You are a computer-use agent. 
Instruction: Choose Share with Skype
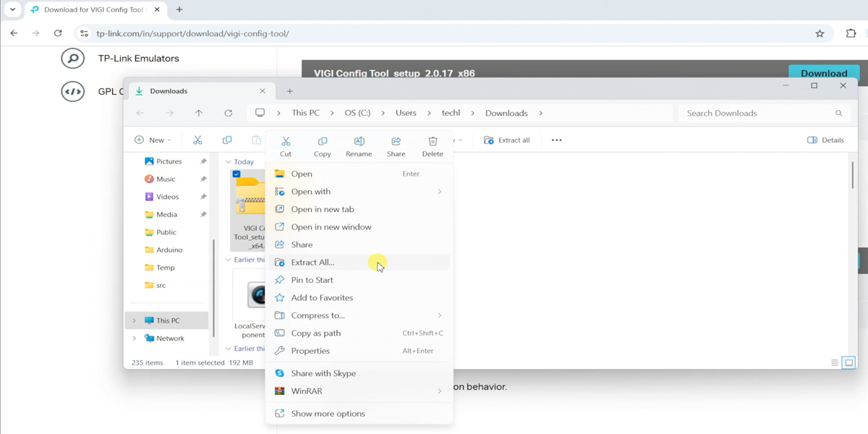[x=359, y=373]
